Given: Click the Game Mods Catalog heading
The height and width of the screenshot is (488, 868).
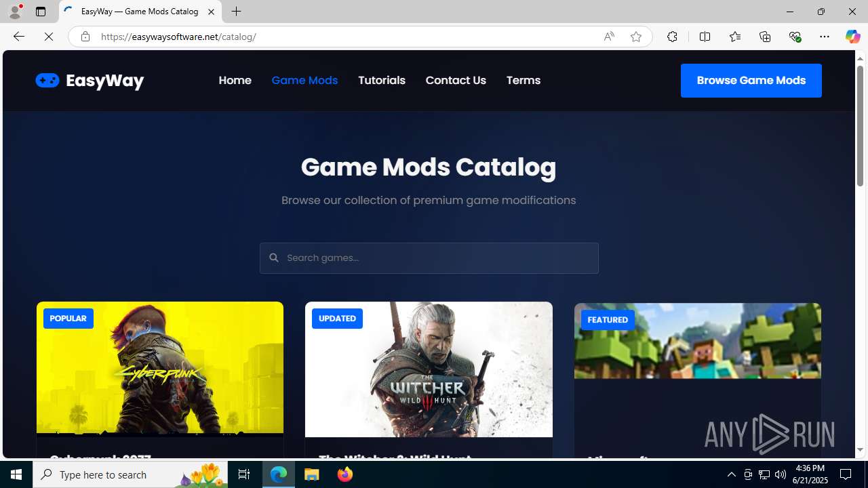Looking at the screenshot, I should [429, 167].
